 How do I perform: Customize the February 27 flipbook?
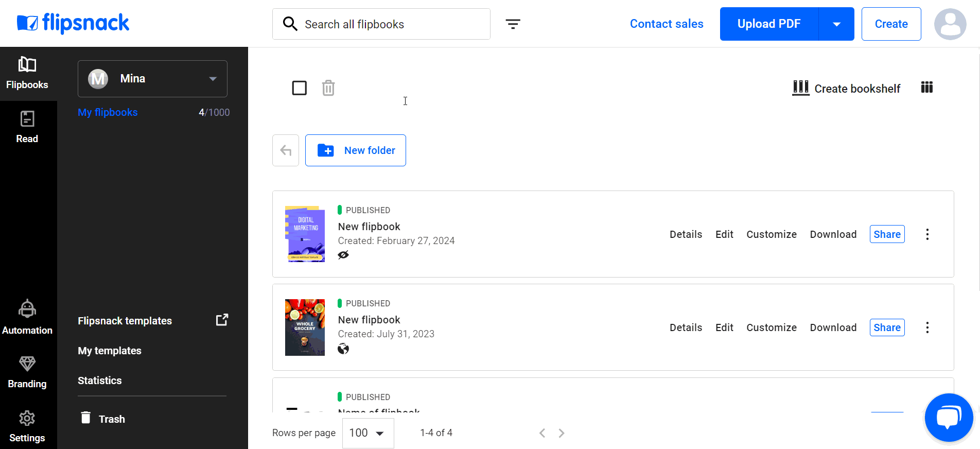coord(772,234)
